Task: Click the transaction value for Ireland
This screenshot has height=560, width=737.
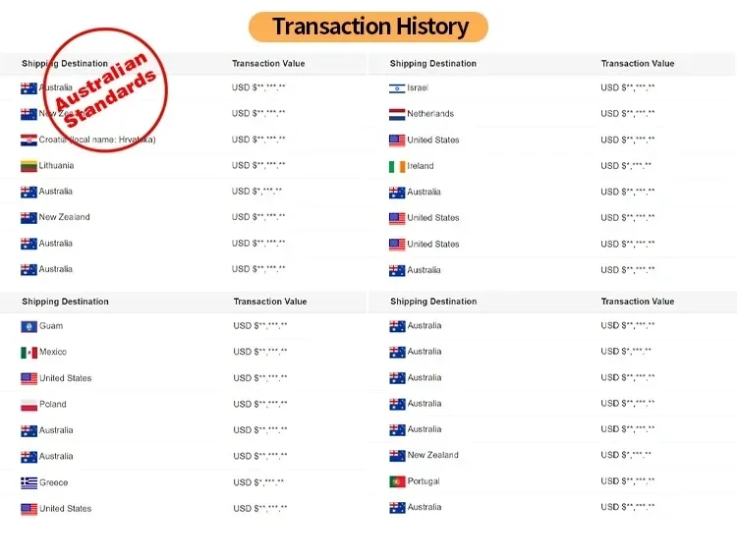Action: coord(626,166)
